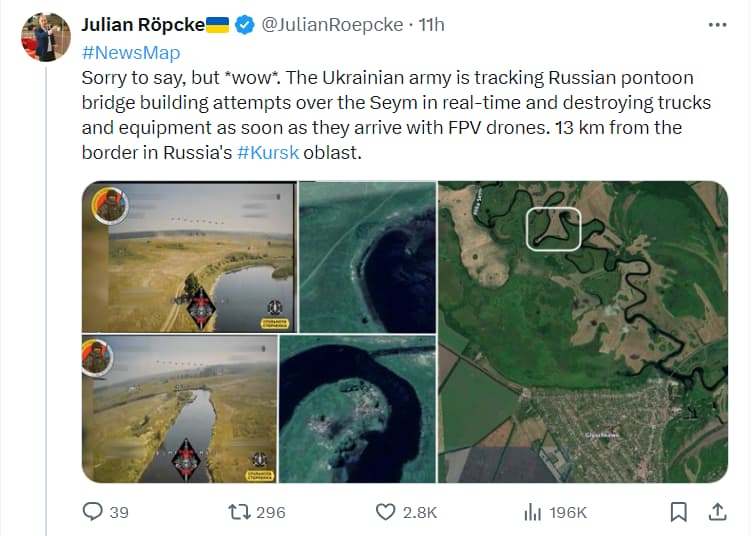
Task: Click the Julian Röpcke display name
Action: 143,25
